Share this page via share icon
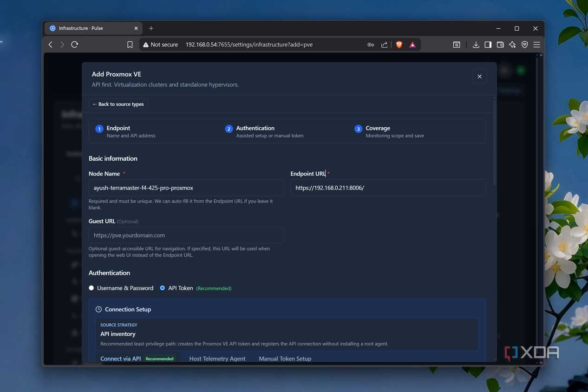Screen dimensions: 588x392 tap(385, 45)
